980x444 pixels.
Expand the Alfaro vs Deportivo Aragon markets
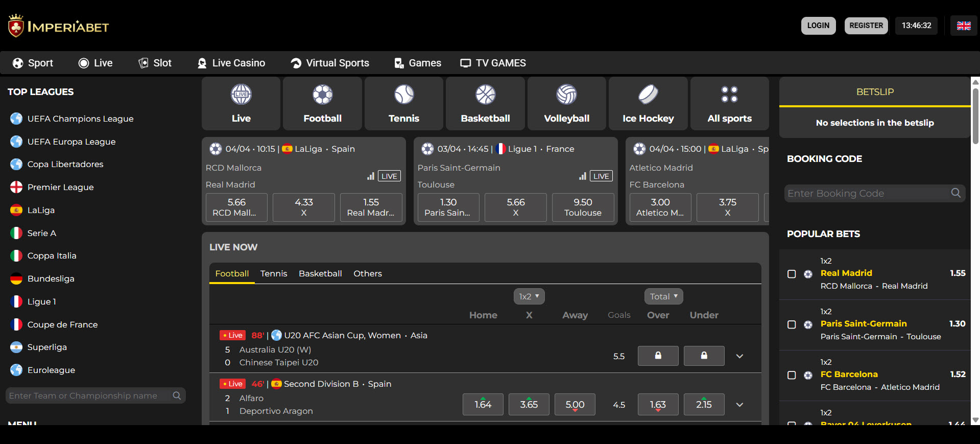[x=739, y=405]
